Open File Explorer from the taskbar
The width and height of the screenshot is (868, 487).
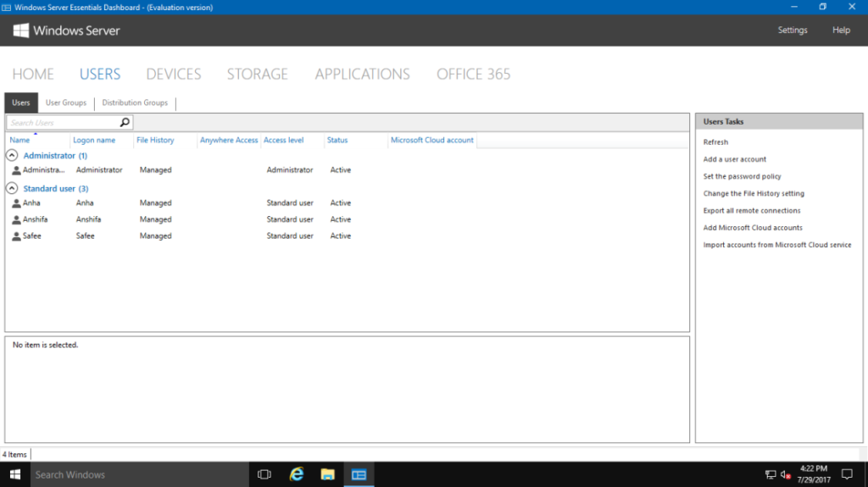[328, 474]
